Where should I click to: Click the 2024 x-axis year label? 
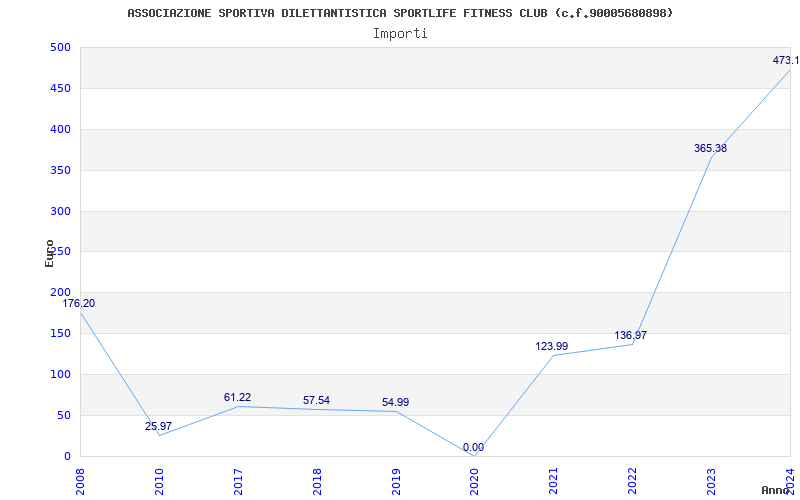coord(790,481)
